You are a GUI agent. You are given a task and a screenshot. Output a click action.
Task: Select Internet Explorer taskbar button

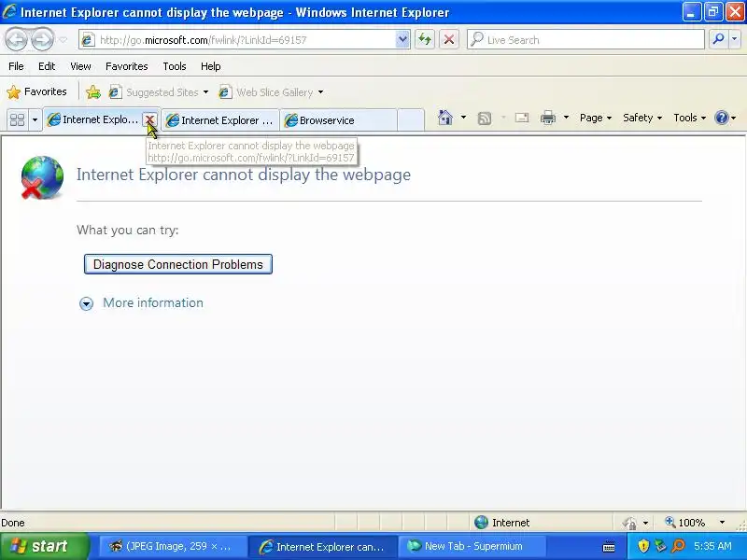click(322, 547)
